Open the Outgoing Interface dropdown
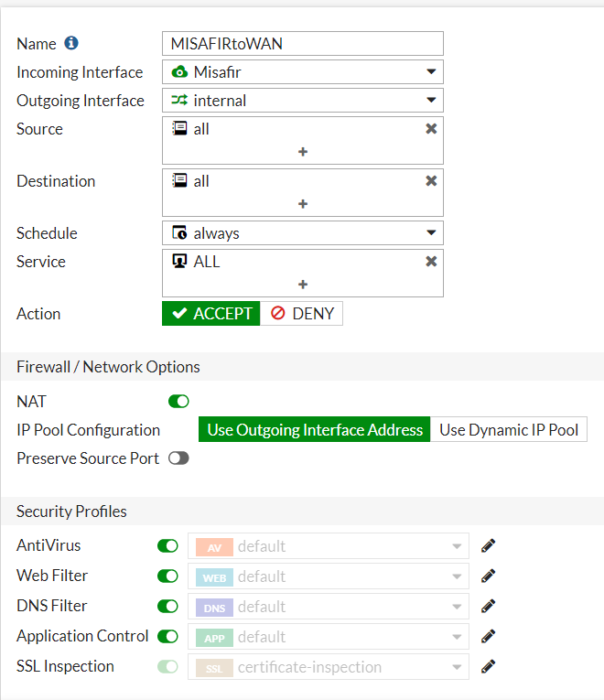This screenshot has height=700, width=604. click(303, 100)
